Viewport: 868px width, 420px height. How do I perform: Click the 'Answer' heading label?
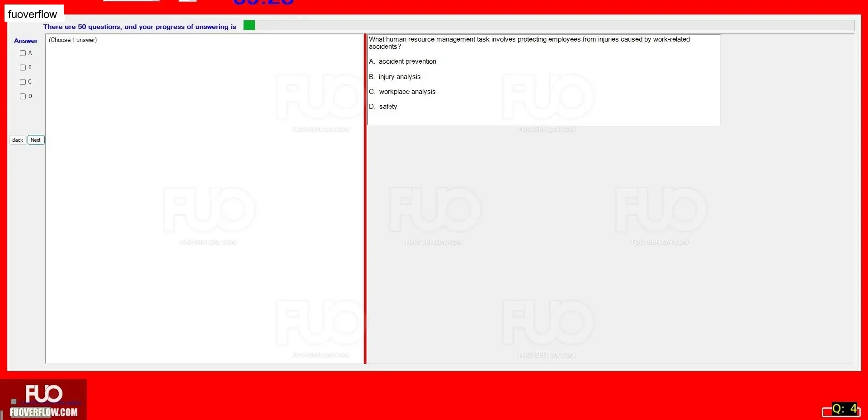tap(26, 41)
